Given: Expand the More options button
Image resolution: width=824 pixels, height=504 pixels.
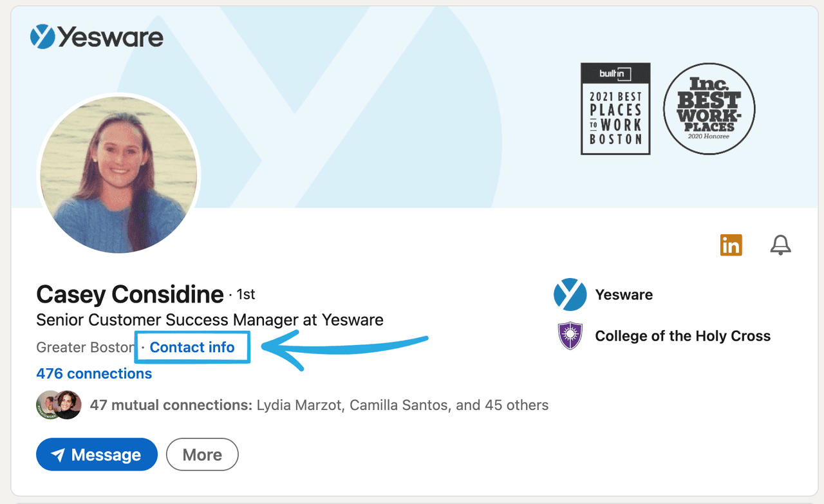Looking at the screenshot, I should tap(202, 455).
